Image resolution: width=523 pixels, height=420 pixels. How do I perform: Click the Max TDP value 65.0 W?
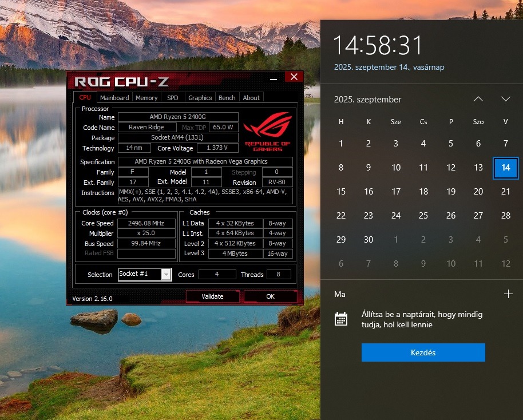[x=224, y=127]
